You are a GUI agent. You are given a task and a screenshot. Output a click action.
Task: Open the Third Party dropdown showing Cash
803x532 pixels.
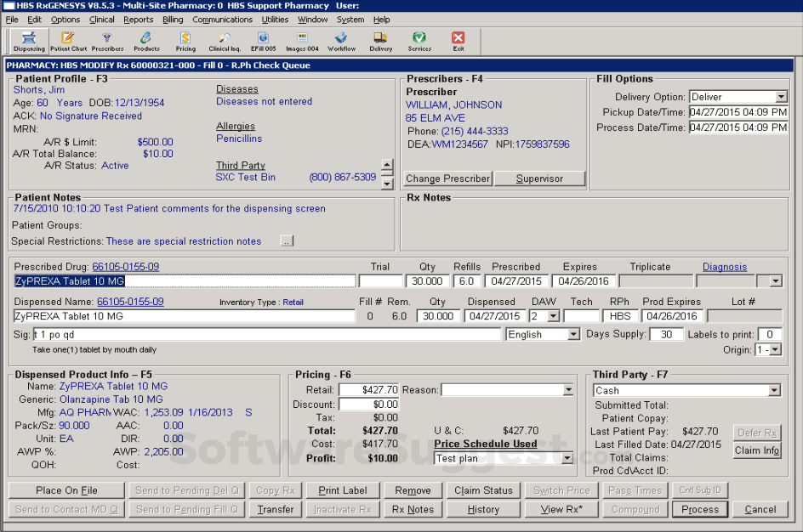(x=776, y=390)
